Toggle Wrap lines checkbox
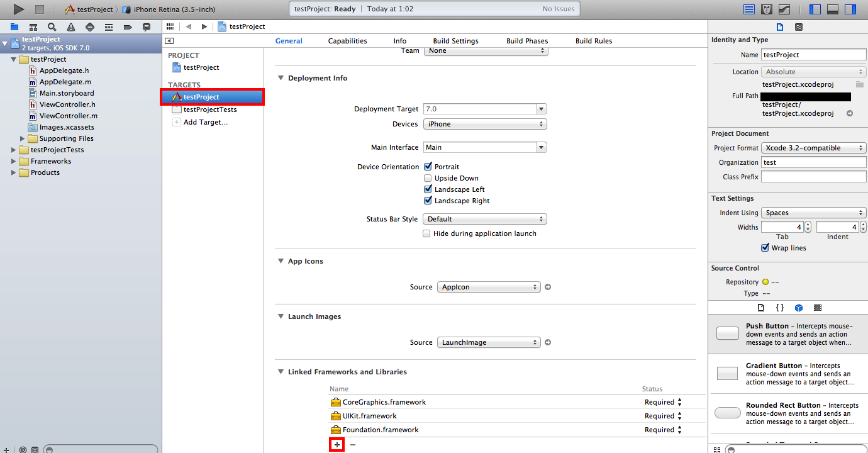This screenshot has height=453, width=868. click(765, 248)
